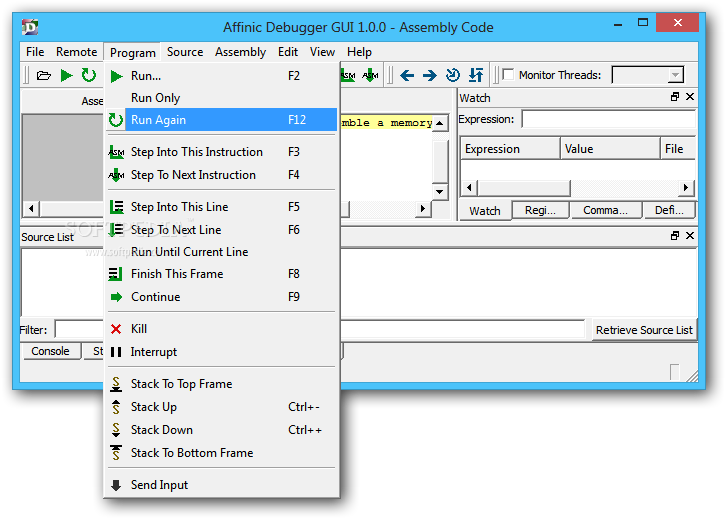Screen dimensions: 726x519
Task: Choose Run Again with F12 shortcut
Action: click(x=222, y=120)
